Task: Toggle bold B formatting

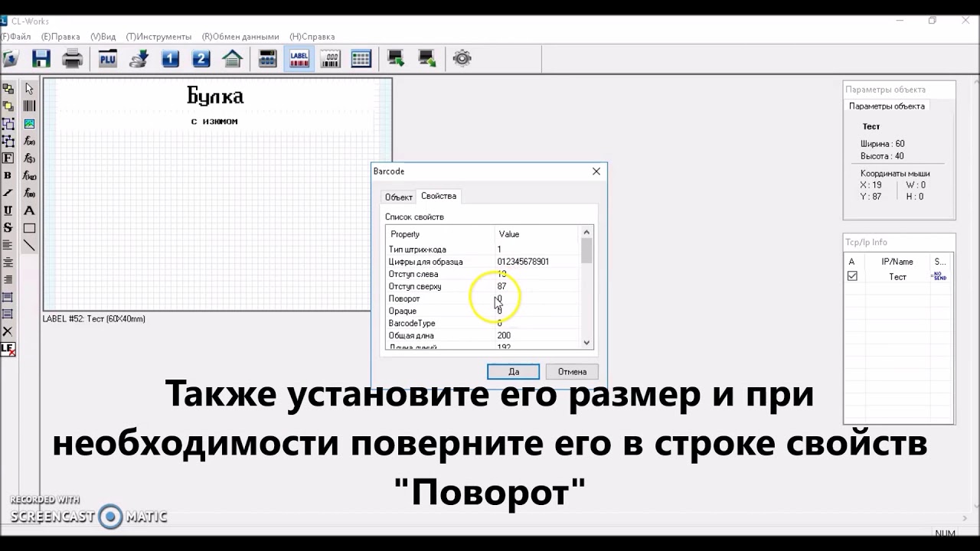Action: [8, 176]
